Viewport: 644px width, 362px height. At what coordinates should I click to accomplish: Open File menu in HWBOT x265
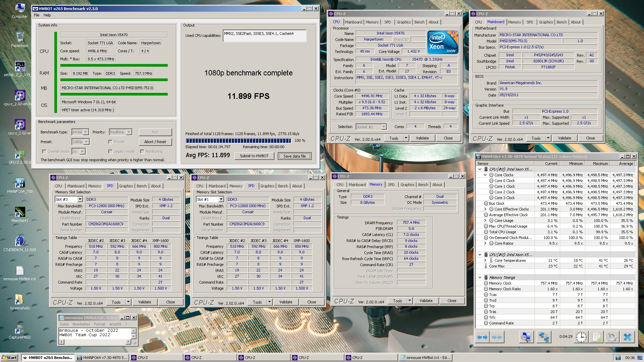37,15
